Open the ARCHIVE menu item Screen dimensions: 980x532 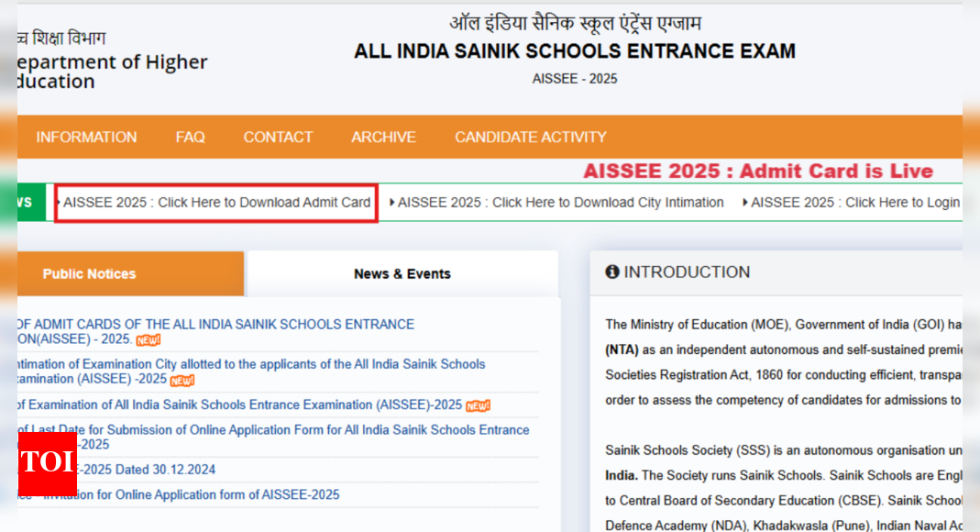pos(383,137)
